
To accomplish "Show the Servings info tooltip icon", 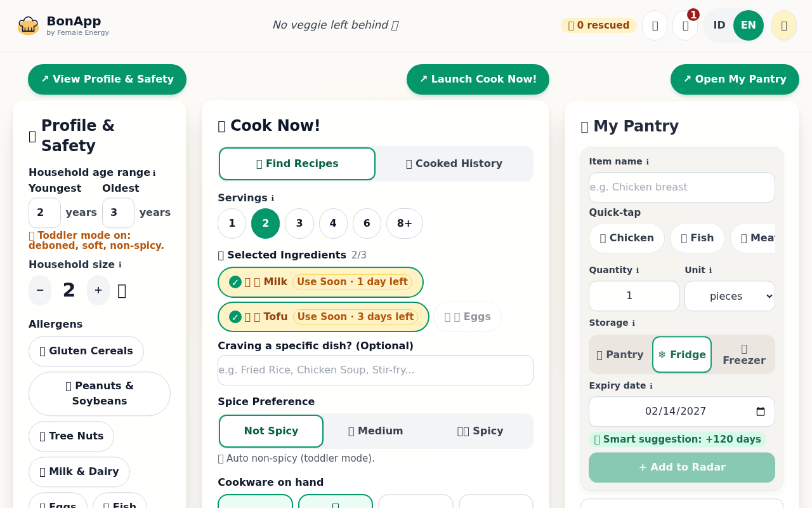I will pyautogui.click(x=273, y=198).
